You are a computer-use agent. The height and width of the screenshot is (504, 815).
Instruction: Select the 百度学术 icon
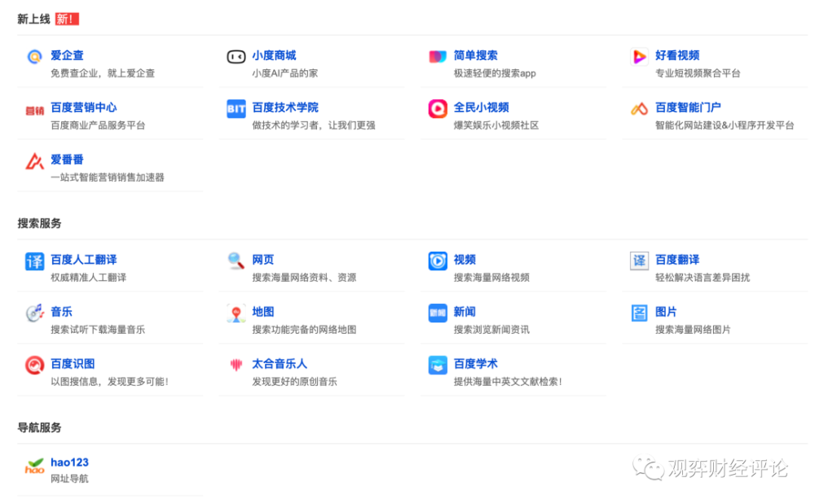(x=438, y=366)
